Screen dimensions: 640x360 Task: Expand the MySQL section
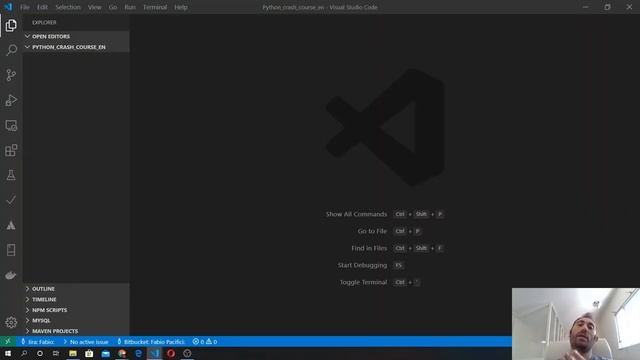tap(76, 320)
